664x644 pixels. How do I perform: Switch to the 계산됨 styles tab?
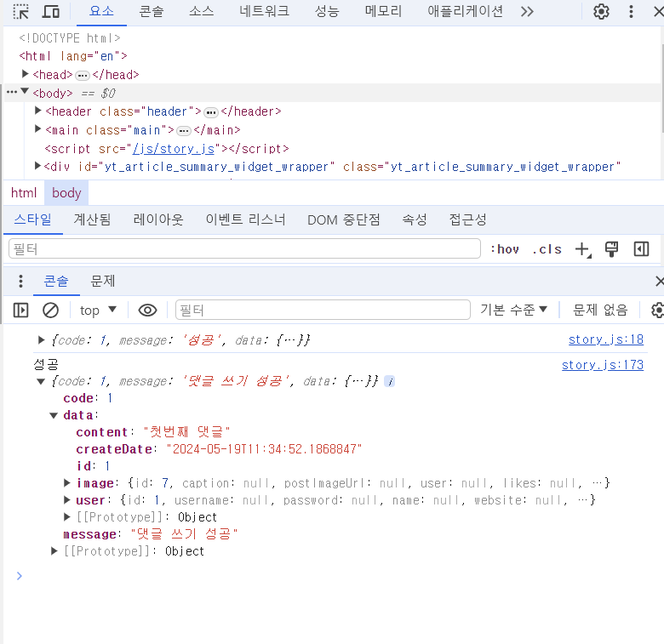pyautogui.click(x=92, y=219)
